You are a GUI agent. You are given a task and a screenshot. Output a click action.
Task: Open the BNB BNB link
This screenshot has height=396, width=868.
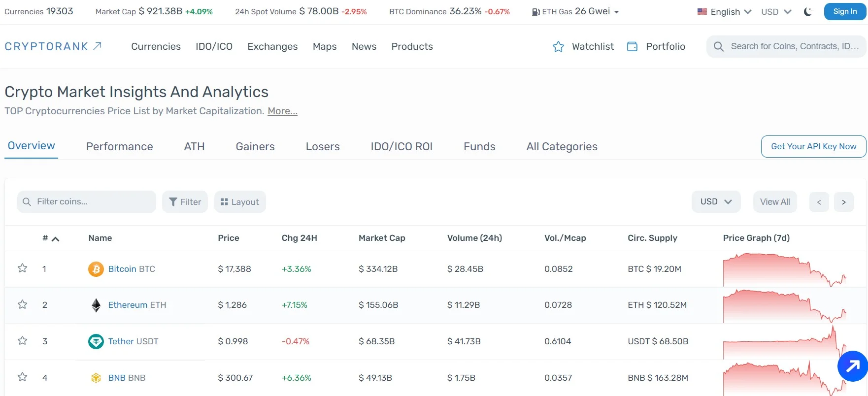127,378
